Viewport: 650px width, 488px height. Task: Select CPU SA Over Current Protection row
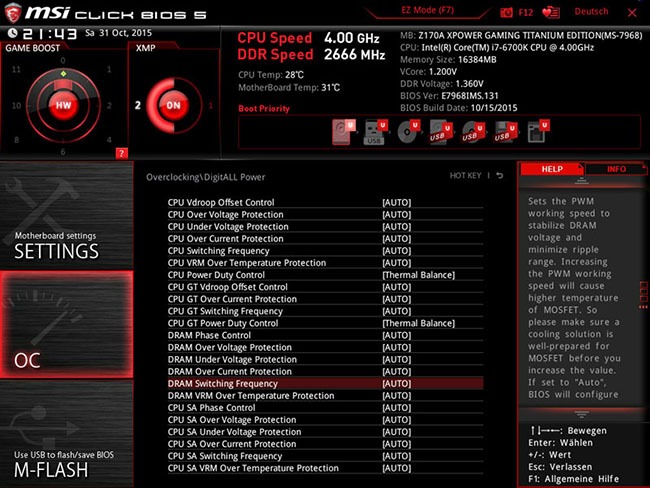(x=325, y=444)
